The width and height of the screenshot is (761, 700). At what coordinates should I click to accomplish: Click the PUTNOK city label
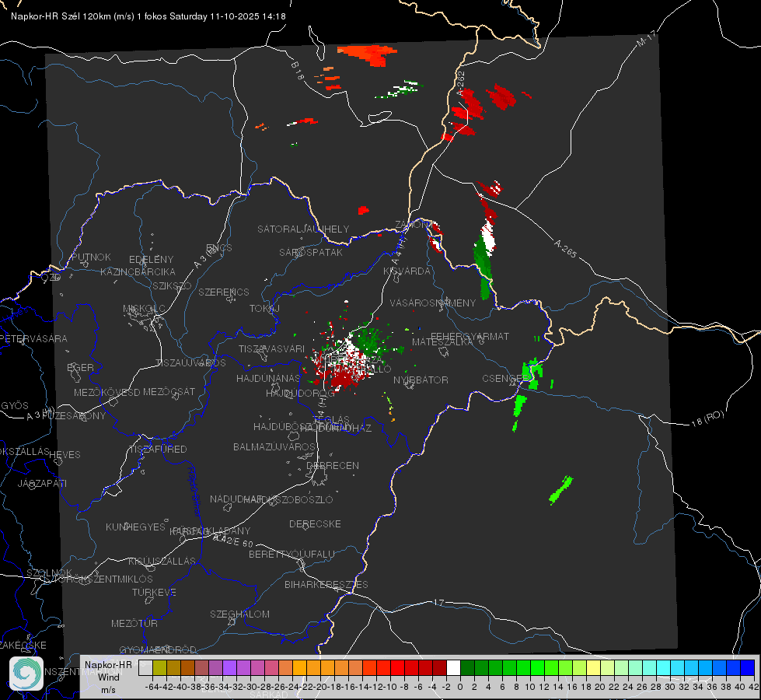[91, 257]
